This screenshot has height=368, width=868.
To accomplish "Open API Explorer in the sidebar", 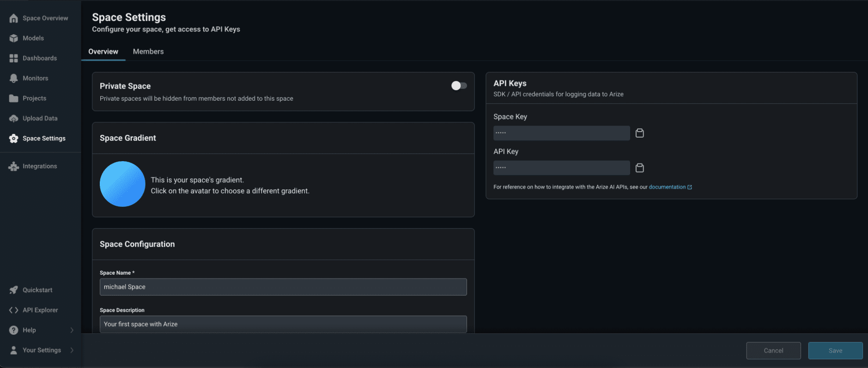I will click(x=40, y=310).
